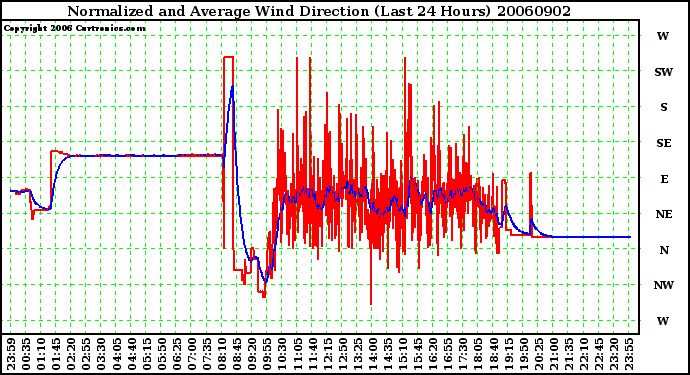The width and height of the screenshot is (690, 375).
Task: Click the '23:59' time axis label
Action: [x=11, y=354]
